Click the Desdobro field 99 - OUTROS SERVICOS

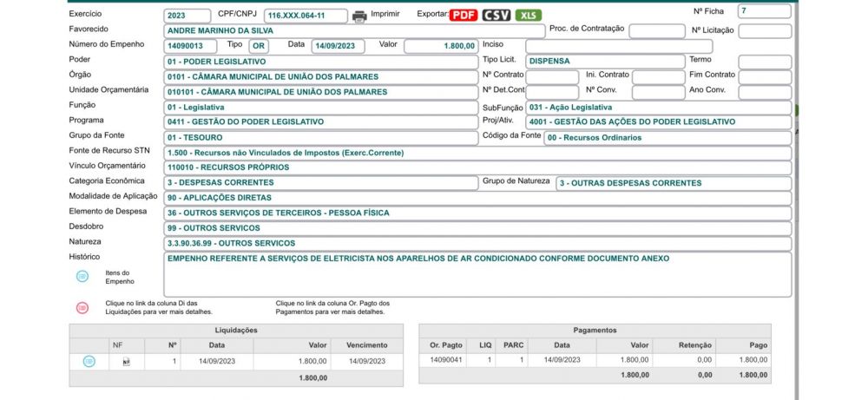(477, 228)
